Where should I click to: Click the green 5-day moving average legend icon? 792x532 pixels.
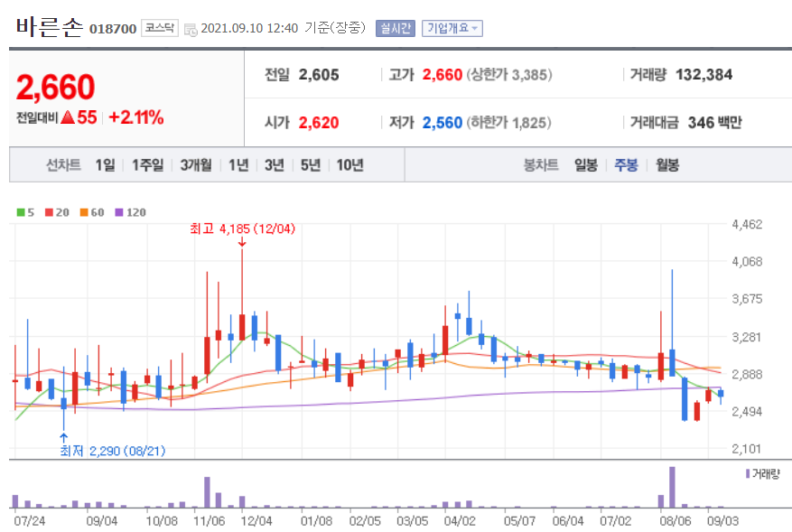point(20,211)
